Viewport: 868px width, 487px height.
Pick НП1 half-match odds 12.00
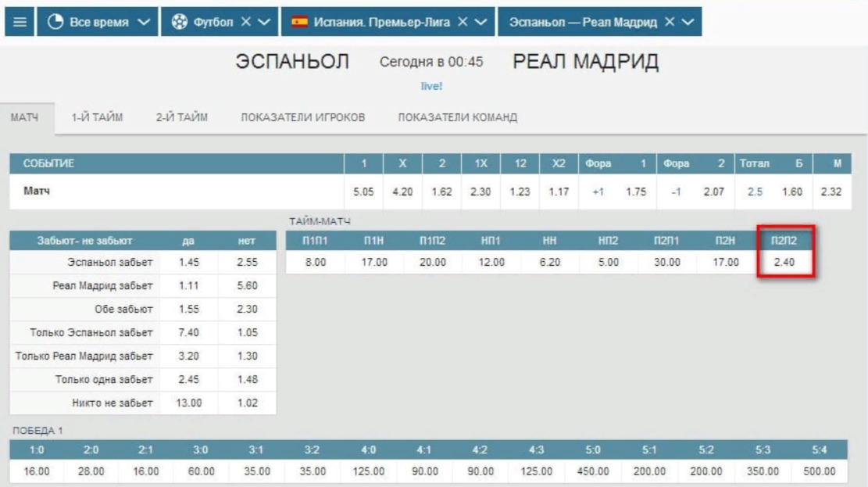[491, 262]
